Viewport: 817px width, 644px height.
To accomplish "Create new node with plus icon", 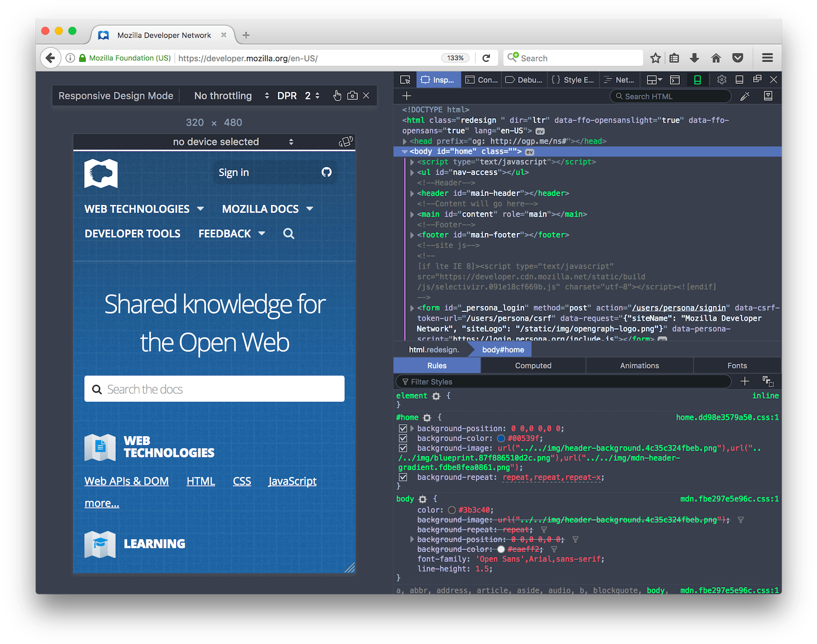I will [x=407, y=96].
